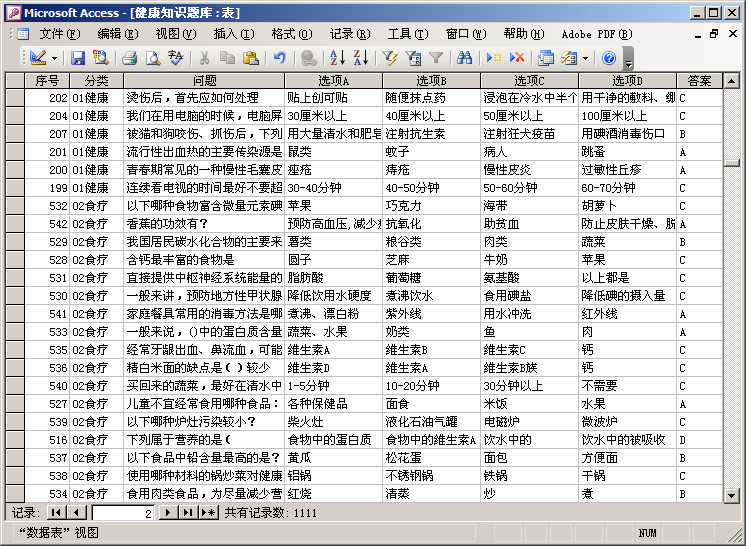Open the Adobe PDF(B) menu
The width and height of the screenshot is (746, 546).
597,34
